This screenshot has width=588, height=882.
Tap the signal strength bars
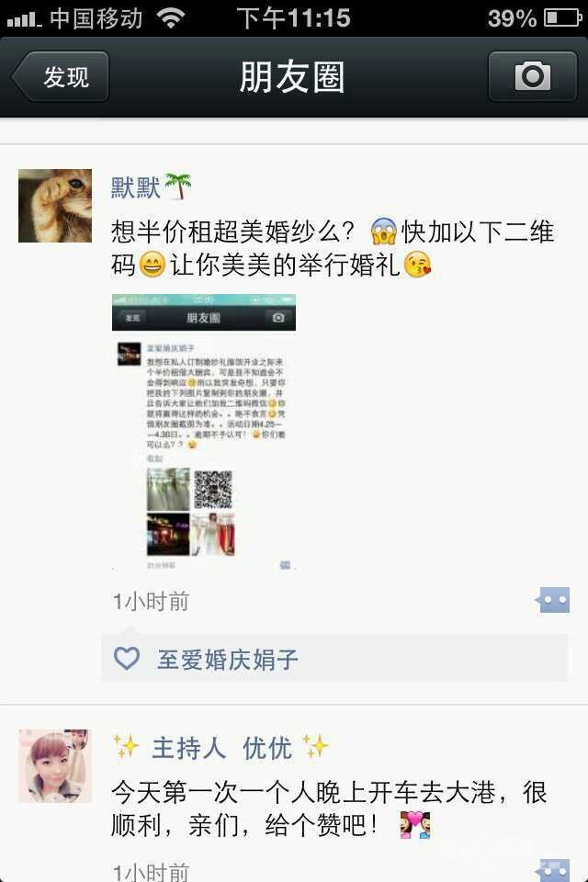tap(24, 21)
